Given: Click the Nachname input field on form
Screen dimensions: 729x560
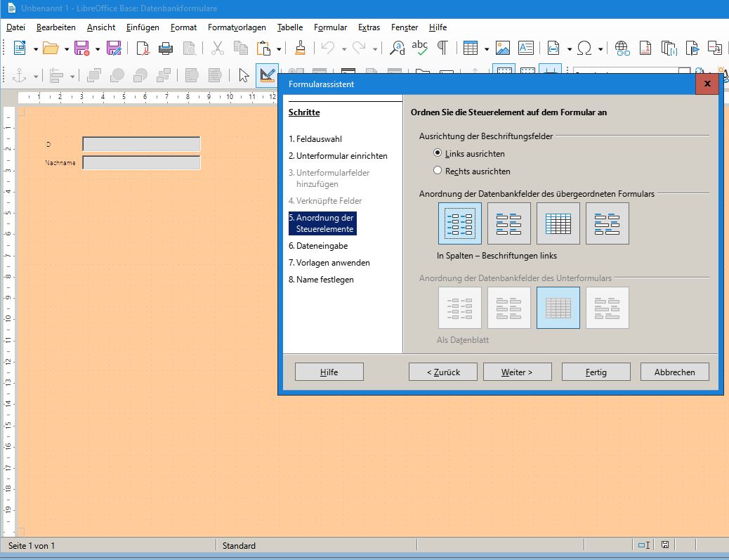Looking at the screenshot, I should (141, 162).
